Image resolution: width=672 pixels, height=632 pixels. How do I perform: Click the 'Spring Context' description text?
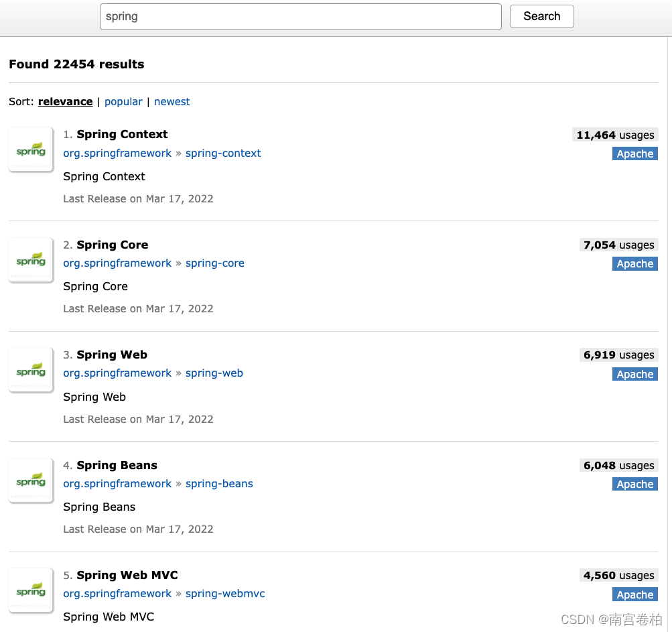104,177
